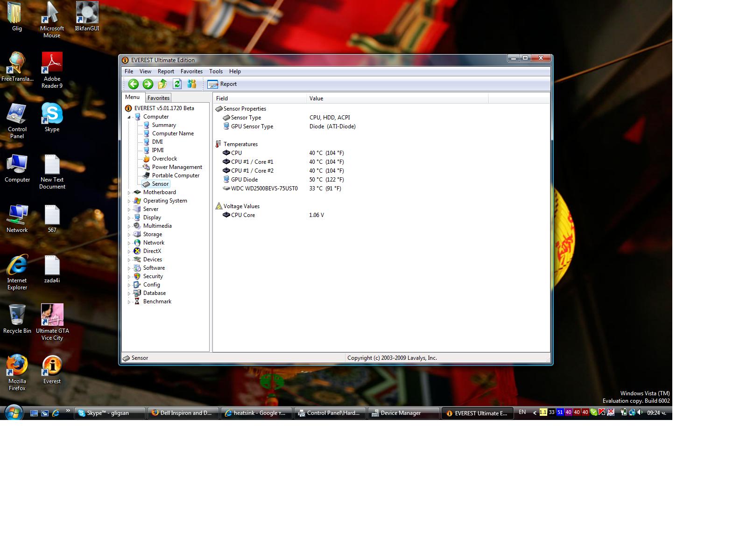Expand the DirectX tree node
The image size is (747, 560).
point(129,252)
